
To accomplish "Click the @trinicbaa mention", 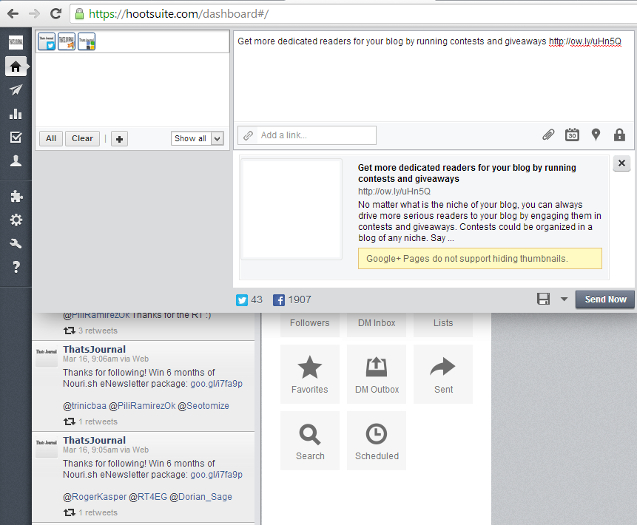I will coord(84,406).
